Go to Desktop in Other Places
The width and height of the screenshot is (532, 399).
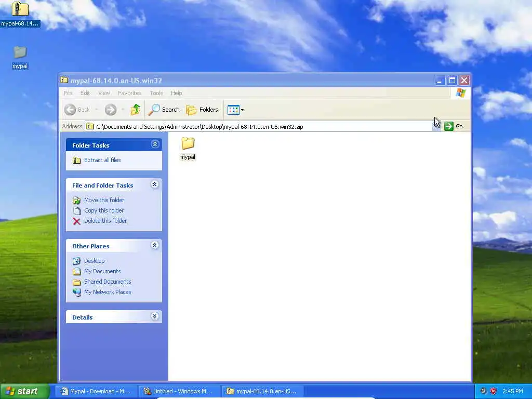pos(95,261)
